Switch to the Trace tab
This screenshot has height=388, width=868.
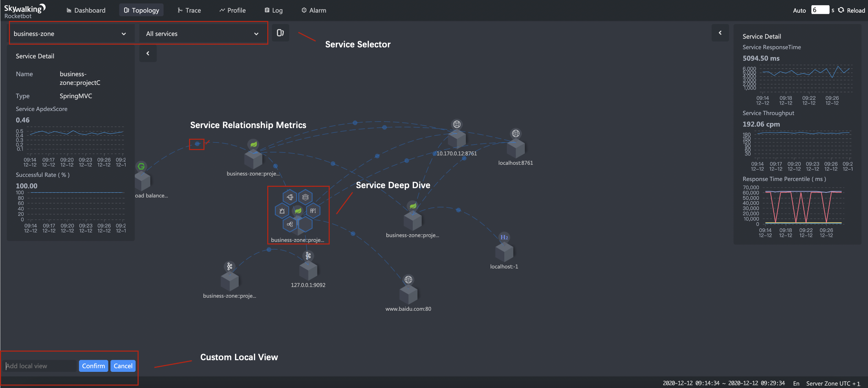click(189, 10)
